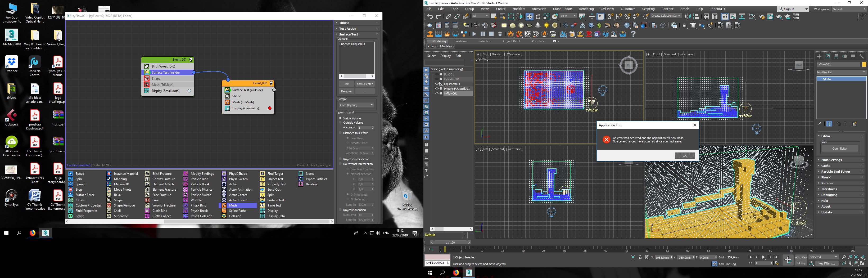Image resolution: width=868 pixels, height=278 pixels.
Task: Click the Auto Key button
Action: point(801,257)
